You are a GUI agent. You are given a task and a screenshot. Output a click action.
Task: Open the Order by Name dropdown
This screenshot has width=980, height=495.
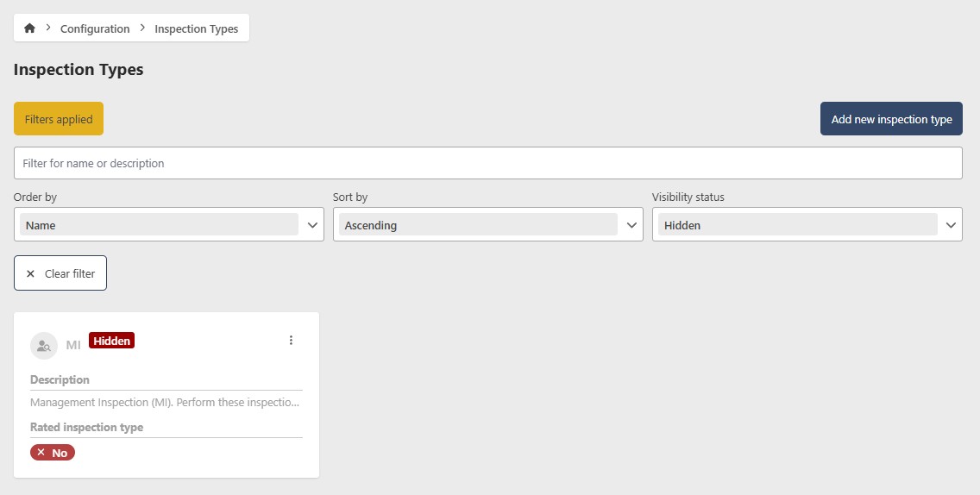click(x=169, y=224)
